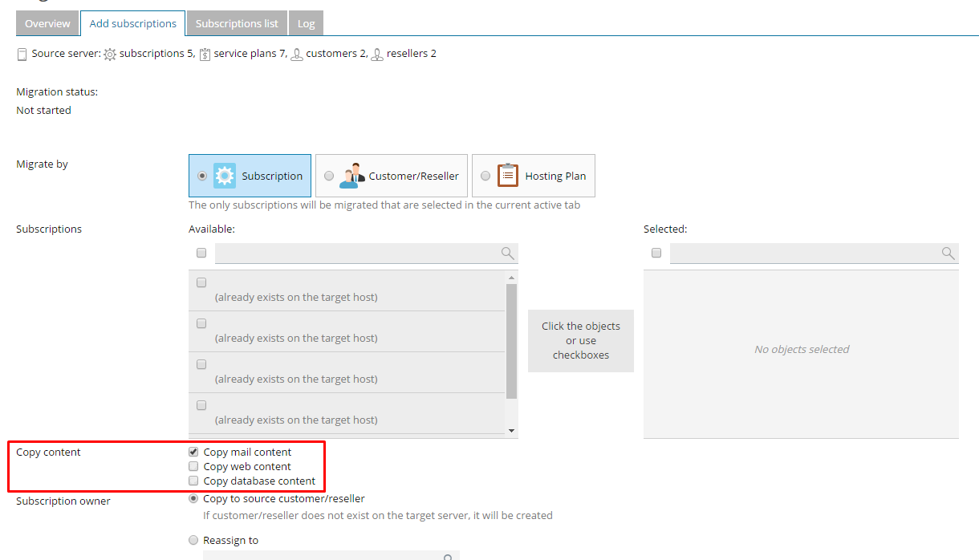This screenshot has height=560, width=979.
Task: Switch to Subscriptions list tab
Action: click(x=237, y=23)
